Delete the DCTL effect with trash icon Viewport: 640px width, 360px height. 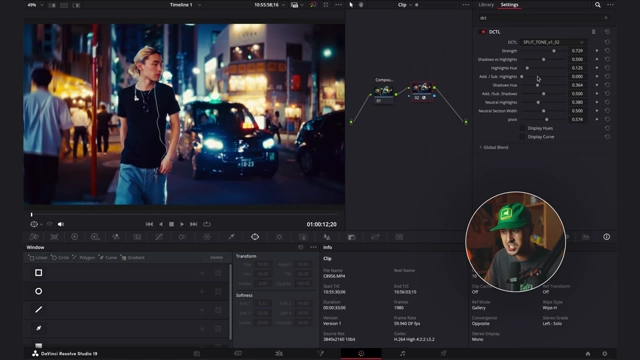[593, 32]
